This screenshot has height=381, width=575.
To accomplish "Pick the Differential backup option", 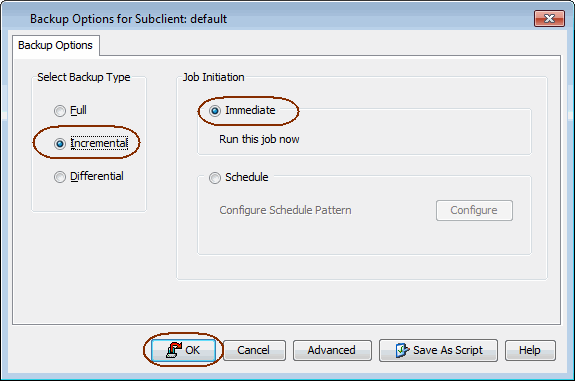I will coord(60,177).
